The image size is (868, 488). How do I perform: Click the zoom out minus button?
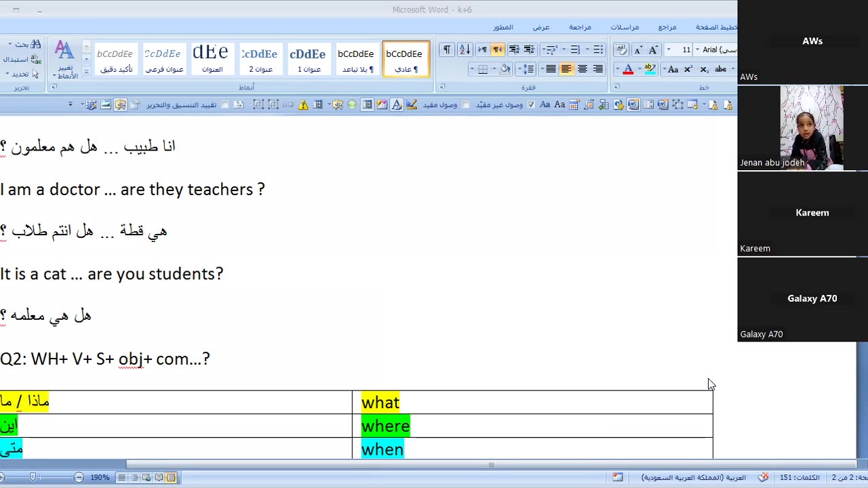tap(79, 478)
